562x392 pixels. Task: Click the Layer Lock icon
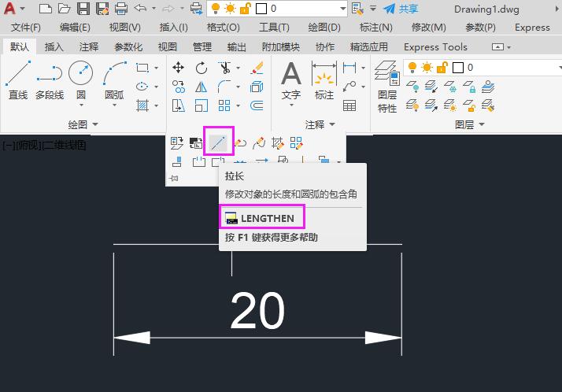pyautogui.click(x=469, y=87)
